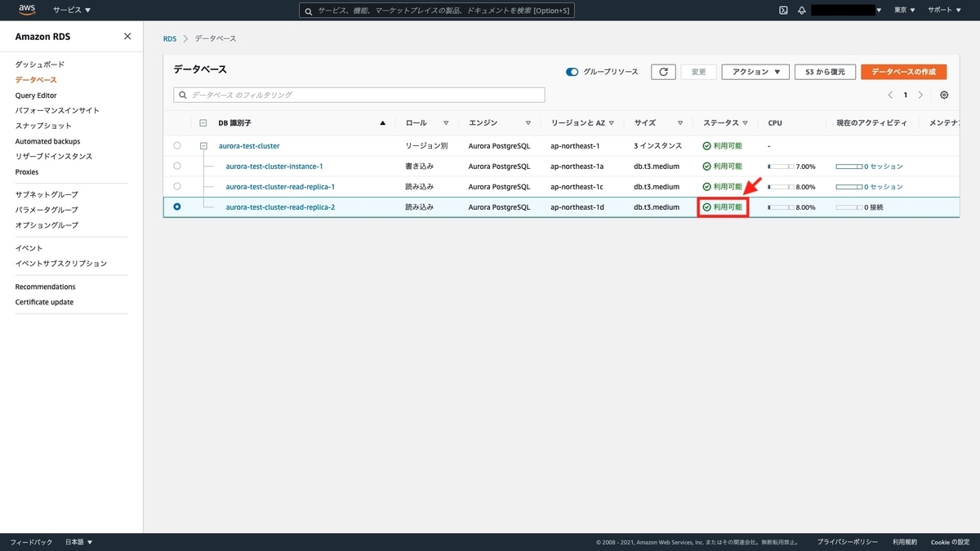Open パフォーマンスインサイト in sidebar
The height and width of the screenshot is (551, 980).
tap(57, 110)
